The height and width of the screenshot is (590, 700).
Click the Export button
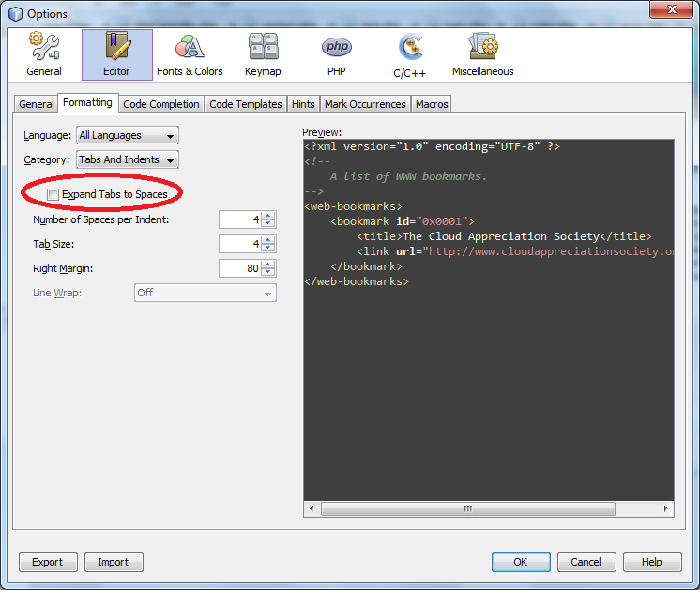tap(48, 562)
